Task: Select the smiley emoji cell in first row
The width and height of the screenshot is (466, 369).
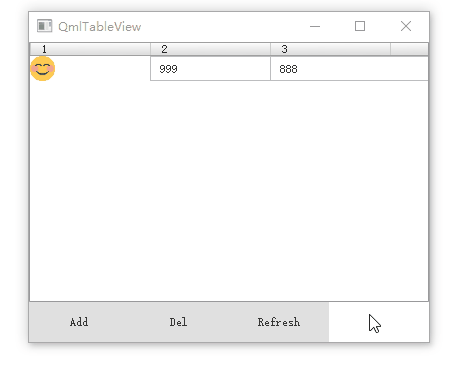Action: [x=90, y=69]
